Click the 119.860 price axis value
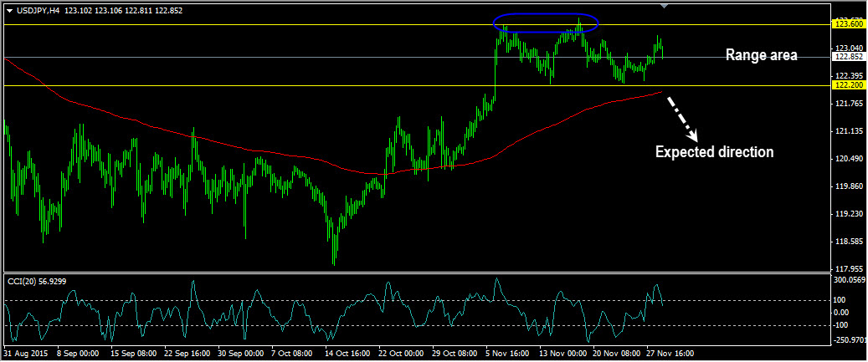The width and height of the screenshot is (868, 362). coord(850,186)
